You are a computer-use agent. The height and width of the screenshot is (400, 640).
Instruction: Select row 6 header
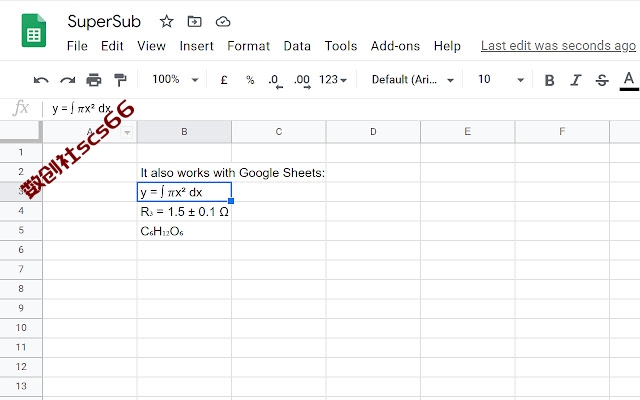21,250
